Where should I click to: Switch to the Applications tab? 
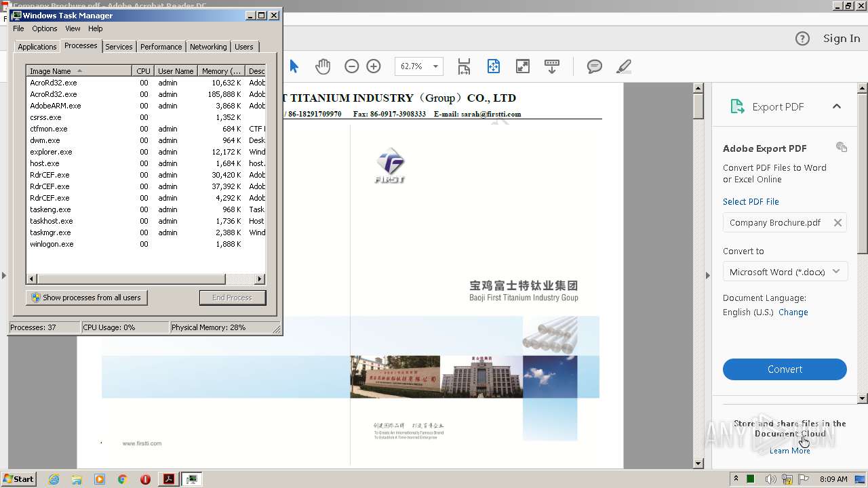click(x=37, y=47)
